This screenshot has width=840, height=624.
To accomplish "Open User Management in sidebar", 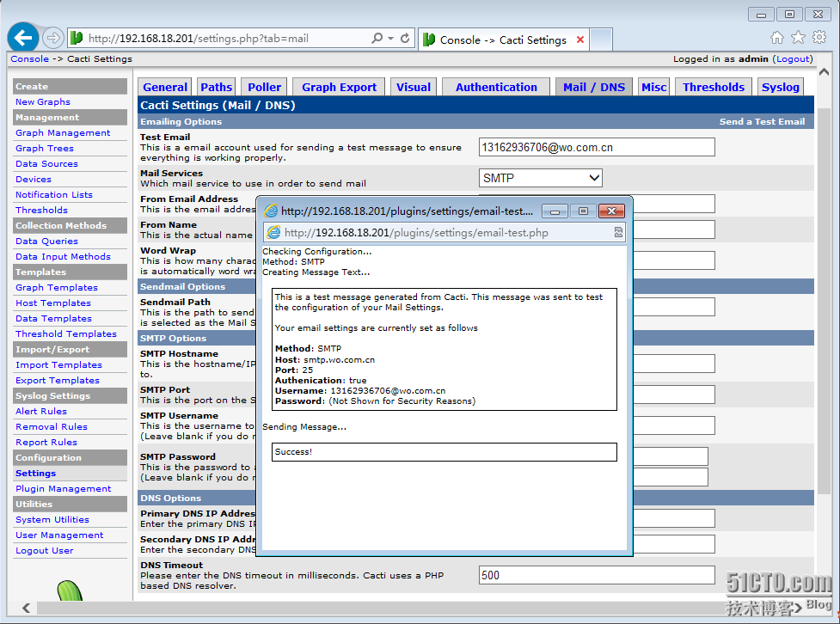I will (x=59, y=535).
